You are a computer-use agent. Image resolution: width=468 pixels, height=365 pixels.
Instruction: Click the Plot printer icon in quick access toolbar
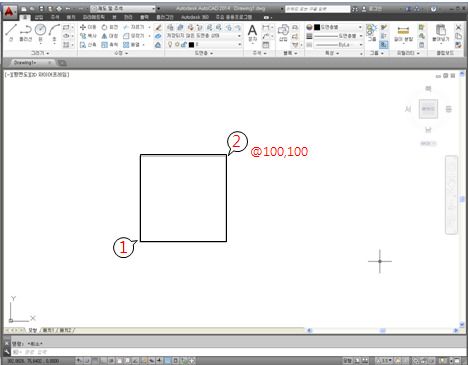(x=59, y=9)
